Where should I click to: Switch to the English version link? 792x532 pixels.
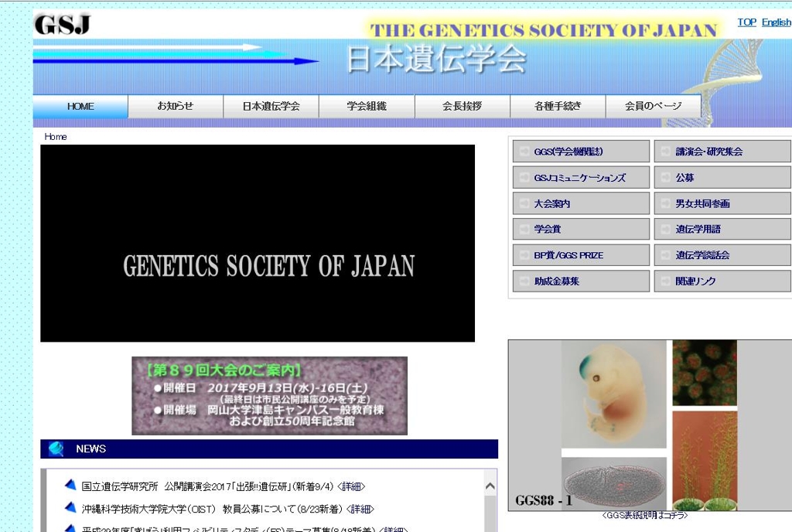click(x=777, y=22)
